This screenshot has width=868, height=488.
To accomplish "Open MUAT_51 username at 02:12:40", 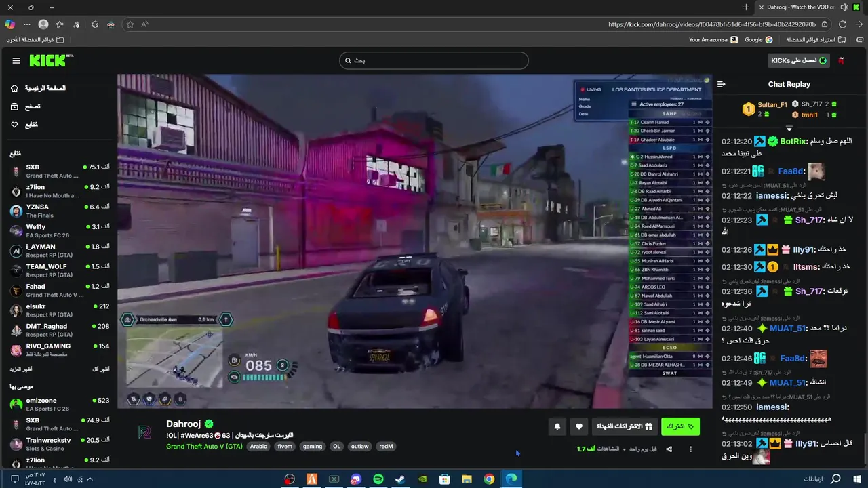I will [787, 329].
